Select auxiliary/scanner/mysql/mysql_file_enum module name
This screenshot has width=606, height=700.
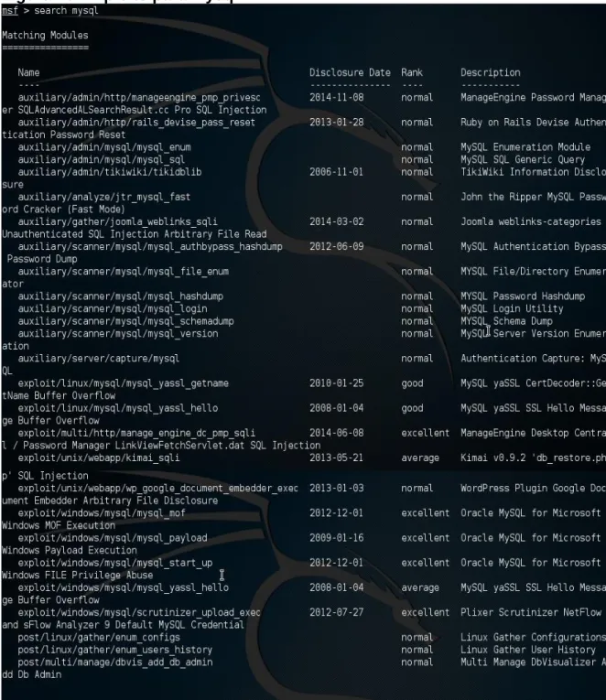point(124,272)
